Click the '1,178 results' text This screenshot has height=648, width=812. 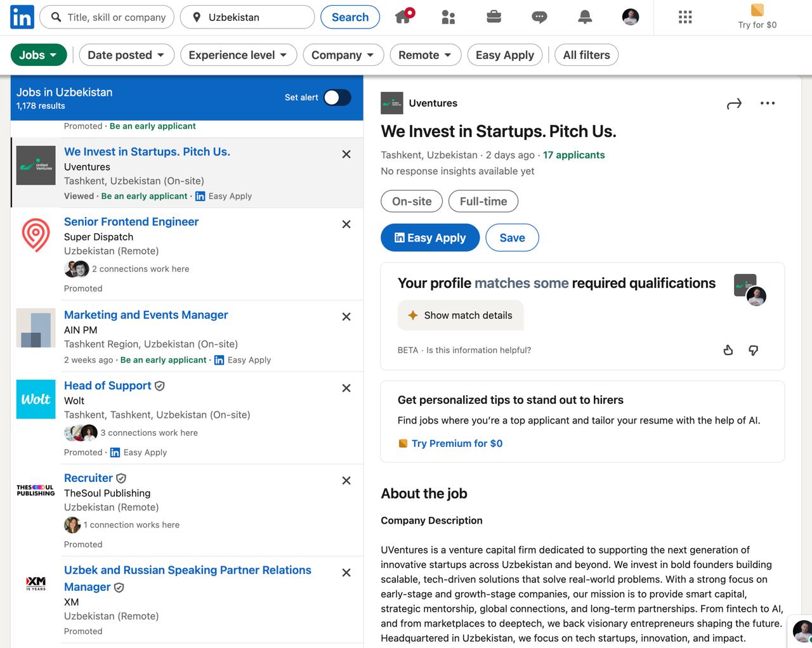(x=41, y=106)
